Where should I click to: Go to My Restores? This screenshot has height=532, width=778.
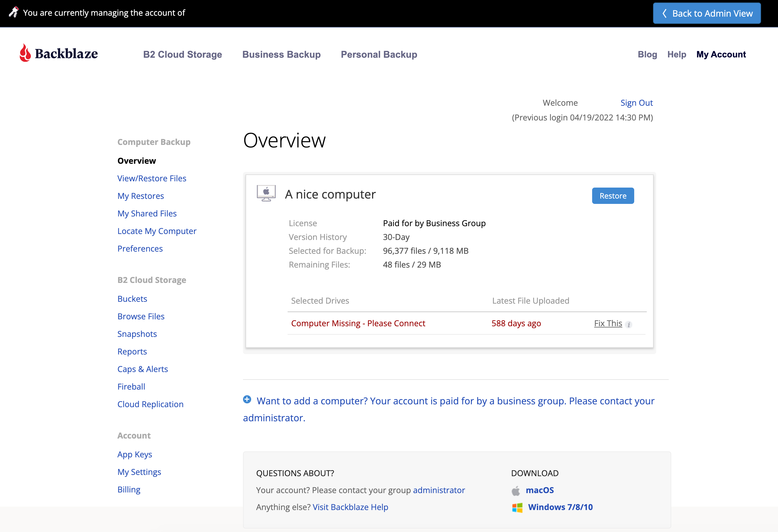141,196
